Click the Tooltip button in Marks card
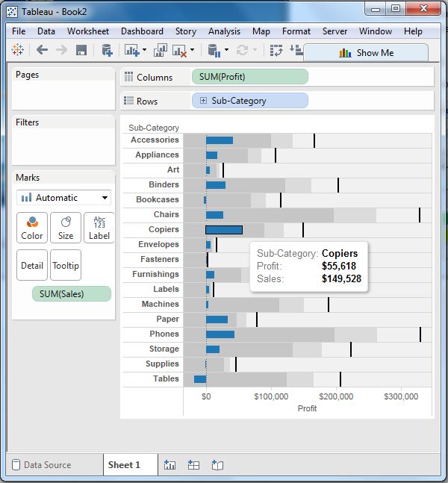 [66, 265]
